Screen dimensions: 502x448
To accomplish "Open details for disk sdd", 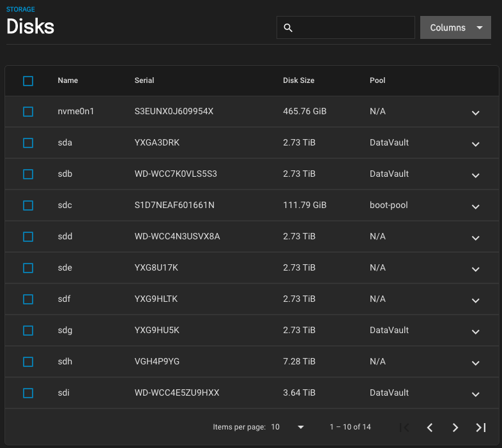I will 475,238.
